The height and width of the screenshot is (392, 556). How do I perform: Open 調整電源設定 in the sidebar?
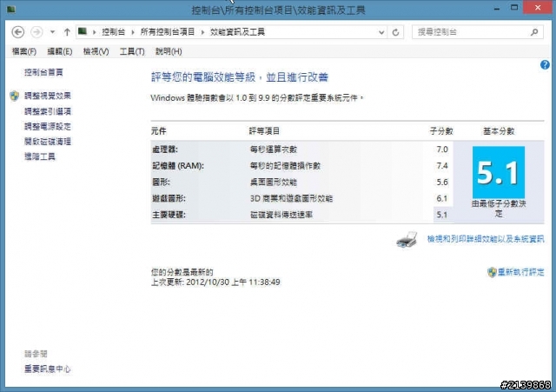tap(48, 126)
